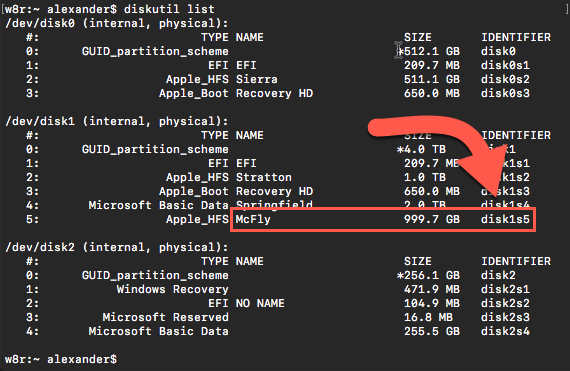The image size is (570, 371).
Task: Click the 'disk2s1' identifier
Action: pos(505,289)
